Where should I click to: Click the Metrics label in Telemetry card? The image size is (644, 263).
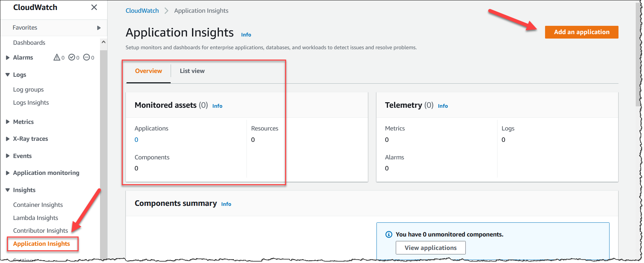395,128
